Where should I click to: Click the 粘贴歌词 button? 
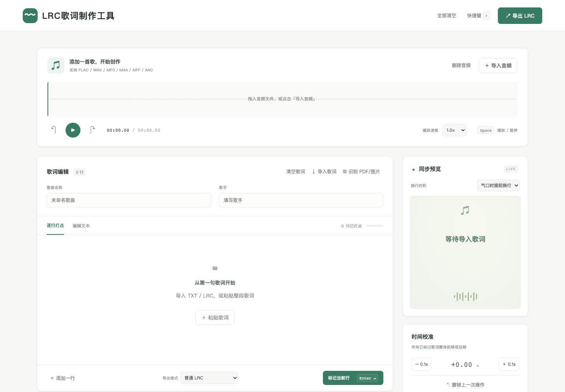pyautogui.click(x=215, y=318)
